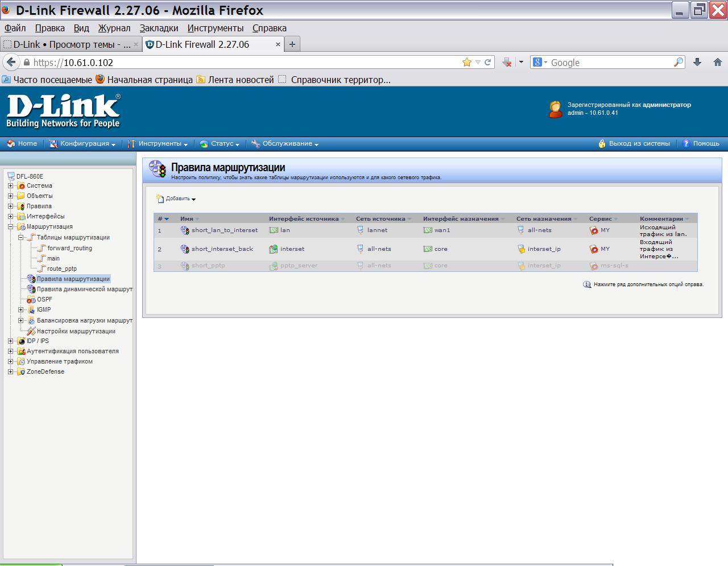Click the Google search magnifier icon

pos(679,62)
